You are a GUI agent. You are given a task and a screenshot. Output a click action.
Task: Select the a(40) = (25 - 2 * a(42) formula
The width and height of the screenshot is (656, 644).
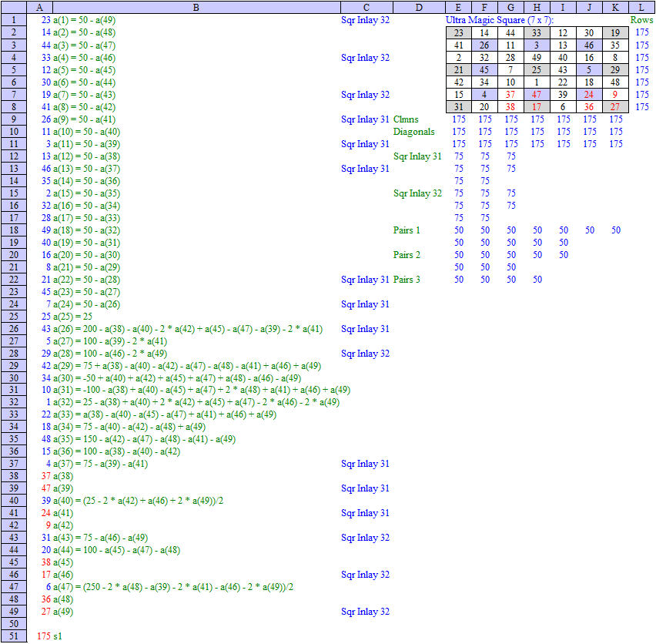[138, 501]
